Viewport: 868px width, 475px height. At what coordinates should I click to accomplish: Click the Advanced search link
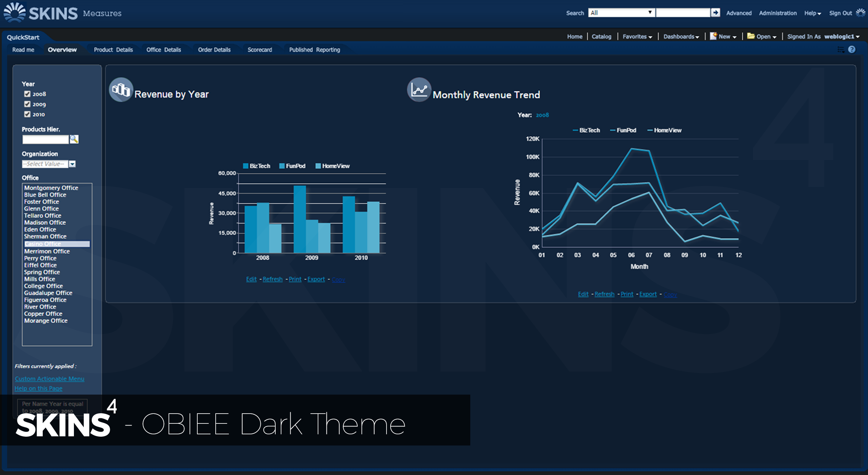point(739,13)
